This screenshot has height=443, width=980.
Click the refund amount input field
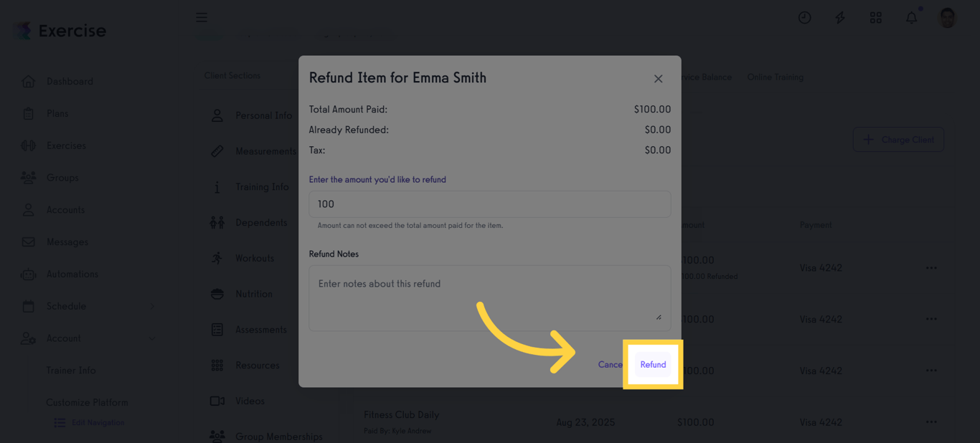tap(490, 204)
